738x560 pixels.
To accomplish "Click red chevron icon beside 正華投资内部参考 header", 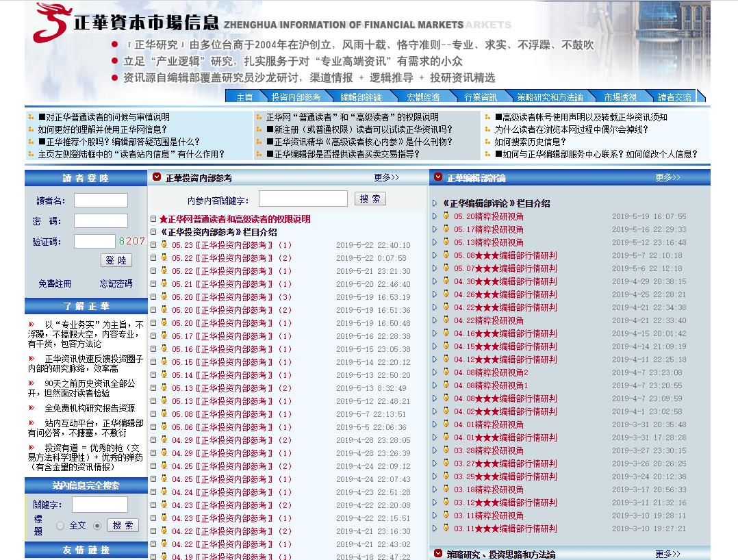I will tap(157, 177).
